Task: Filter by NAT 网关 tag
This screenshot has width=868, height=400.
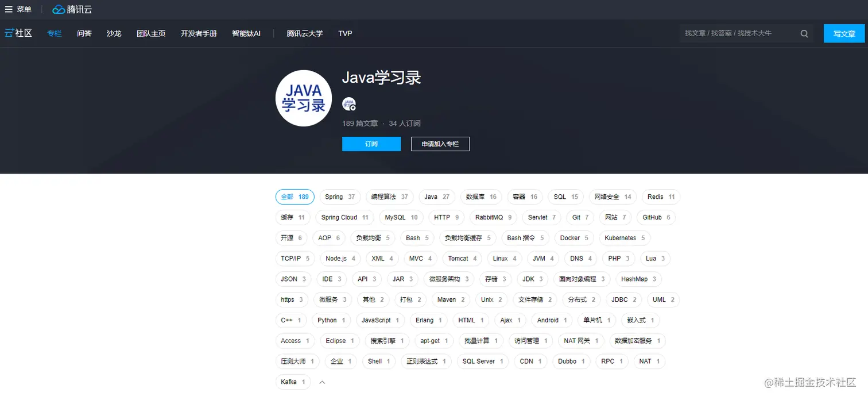Action: 581,341
